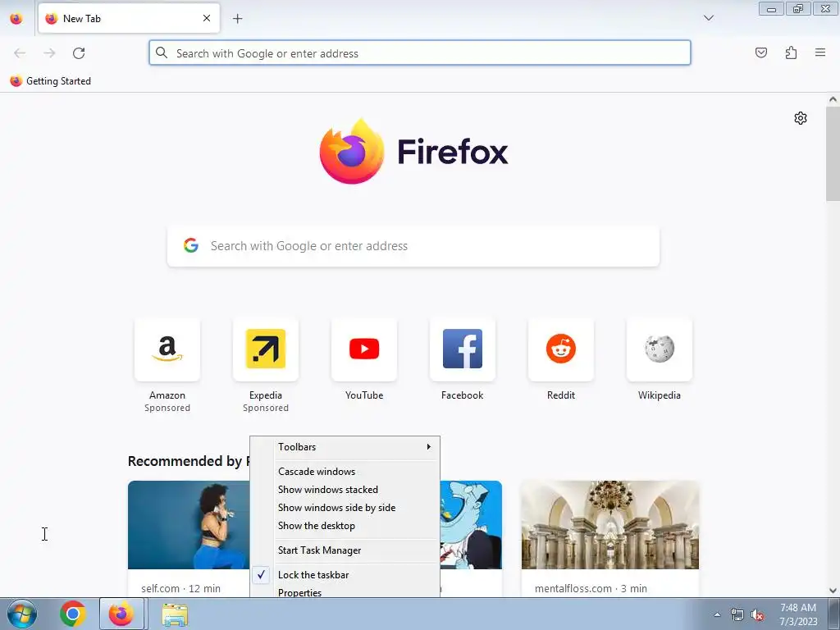This screenshot has height=630, width=840.
Task: Click the Firefox taskbar button
Action: click(x=121, y=614)
